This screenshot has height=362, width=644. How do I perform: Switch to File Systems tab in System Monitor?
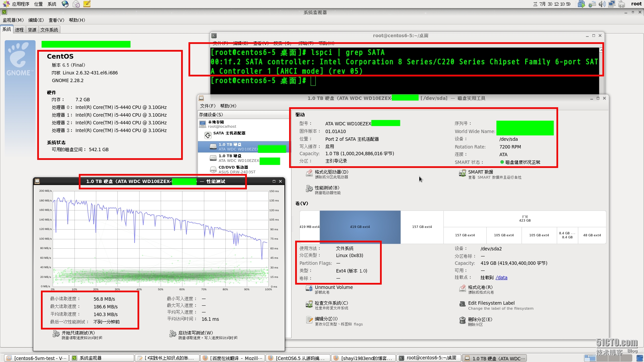pos(49,30)
